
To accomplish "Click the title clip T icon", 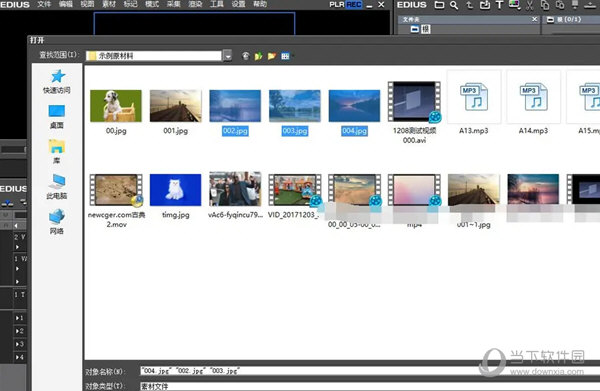I will (x=499, y=5).
